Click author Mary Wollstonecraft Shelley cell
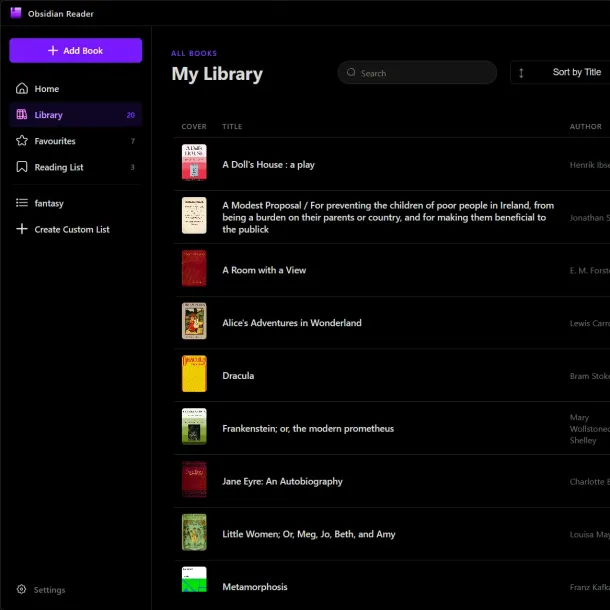This screenshot has height=610, width=610. pos(590,429)
